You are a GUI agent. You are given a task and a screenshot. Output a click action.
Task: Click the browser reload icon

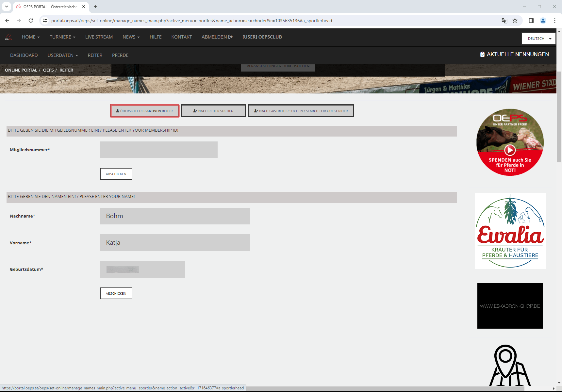[x=31, y=21]
